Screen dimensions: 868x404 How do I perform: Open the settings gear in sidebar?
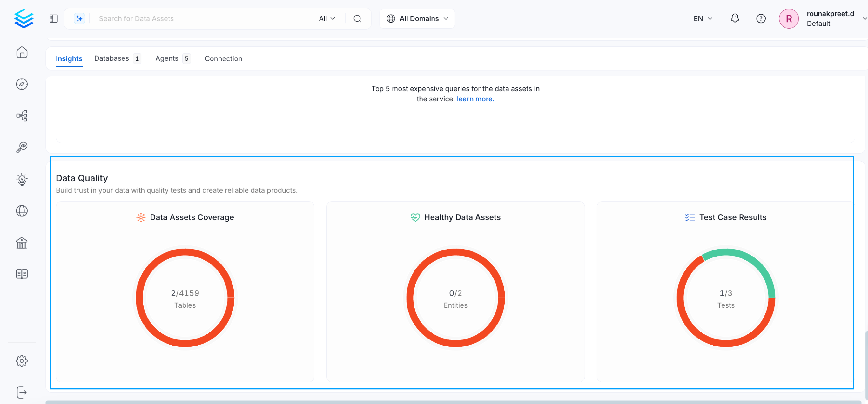pyautogui.click(x=22, y=361)
